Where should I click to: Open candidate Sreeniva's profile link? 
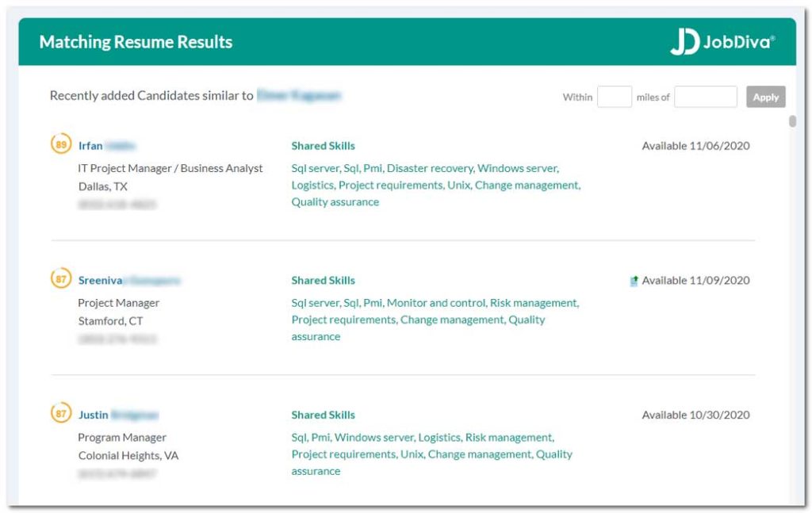(128, 280)
